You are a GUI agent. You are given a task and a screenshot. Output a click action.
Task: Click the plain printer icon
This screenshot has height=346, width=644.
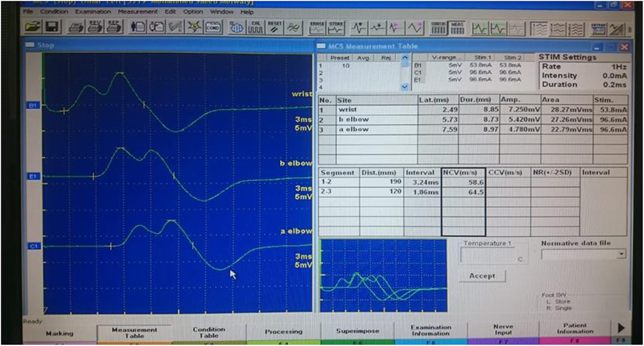click(76, 27)
